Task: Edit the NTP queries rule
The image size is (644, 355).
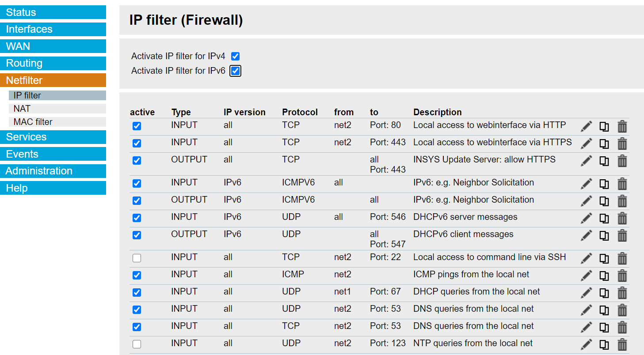Action: coord(586,344)
